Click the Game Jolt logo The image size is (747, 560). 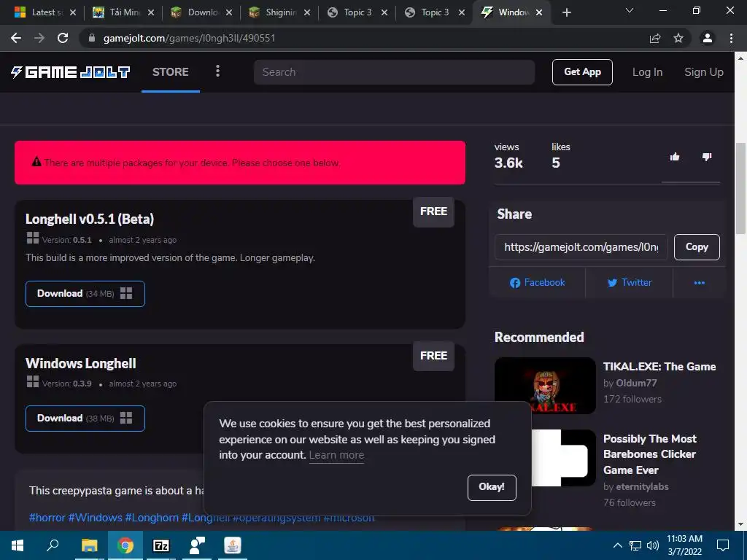(71, 72)
